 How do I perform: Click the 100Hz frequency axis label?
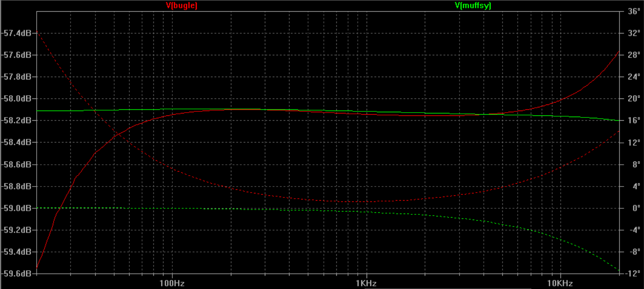point(172,283)
